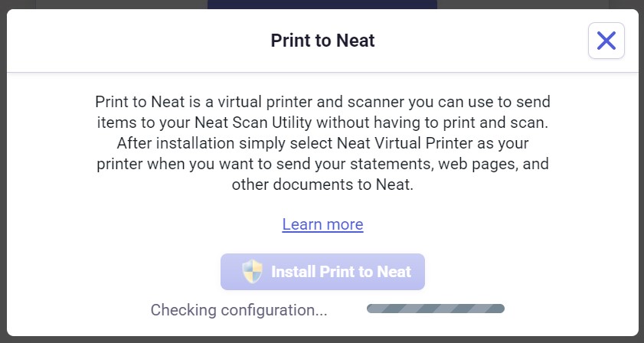The width and height of the screenshot is (644, 343).
Task: Click the empty header area left of title
Action: click(x=115, y=41)
